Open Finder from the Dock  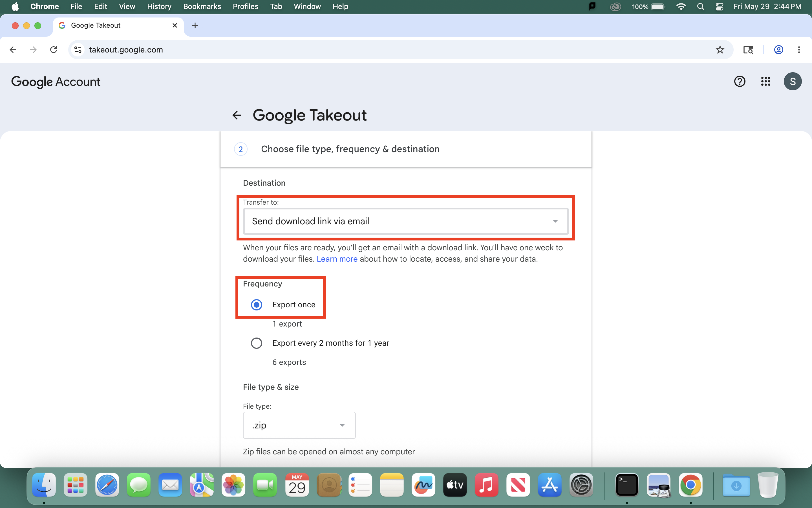[x=44, y=485]
